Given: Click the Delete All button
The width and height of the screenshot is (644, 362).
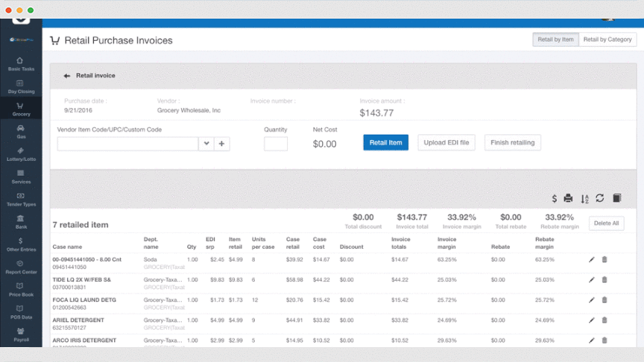Looking at the screenshot, I should coord(606,223).
